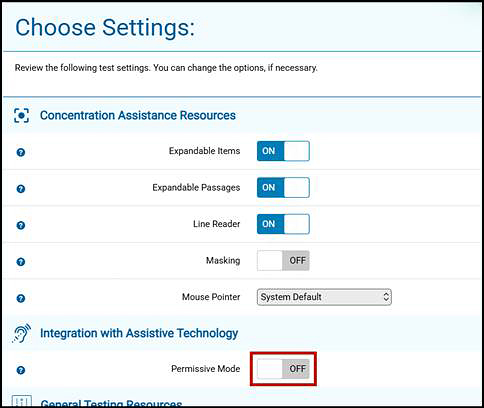Click the Concentration Assistance Resources focus icon
The height and width of the screenshot is (408, 484).
[21, 115]
